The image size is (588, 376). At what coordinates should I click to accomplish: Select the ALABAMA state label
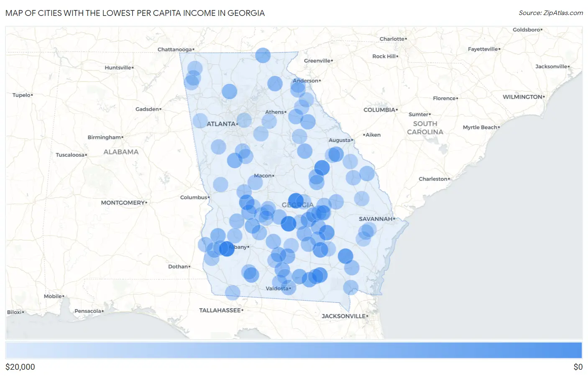tap(121, 152)
